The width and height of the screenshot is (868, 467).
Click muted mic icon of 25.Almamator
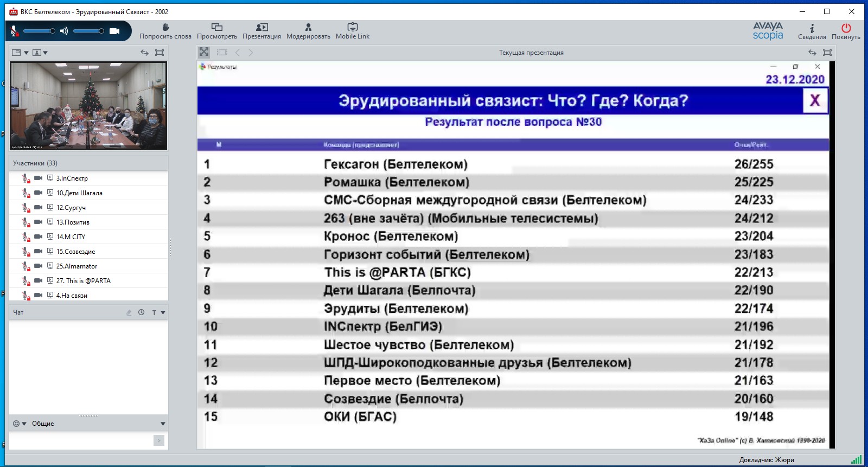[x=25, y=266]
